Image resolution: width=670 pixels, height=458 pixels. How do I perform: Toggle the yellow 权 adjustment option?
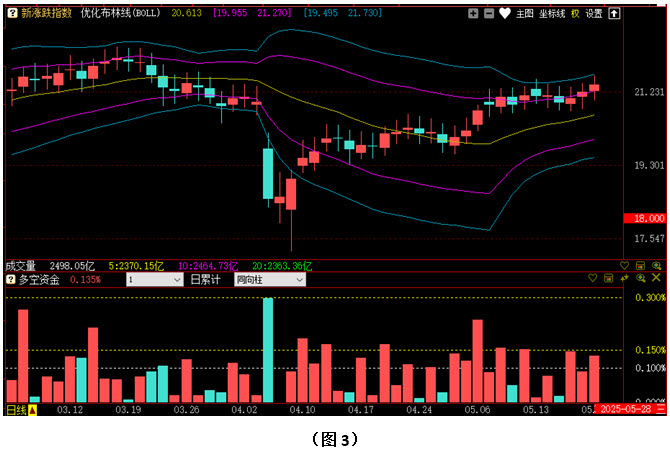pyautogui.click(x=575, y=14)
